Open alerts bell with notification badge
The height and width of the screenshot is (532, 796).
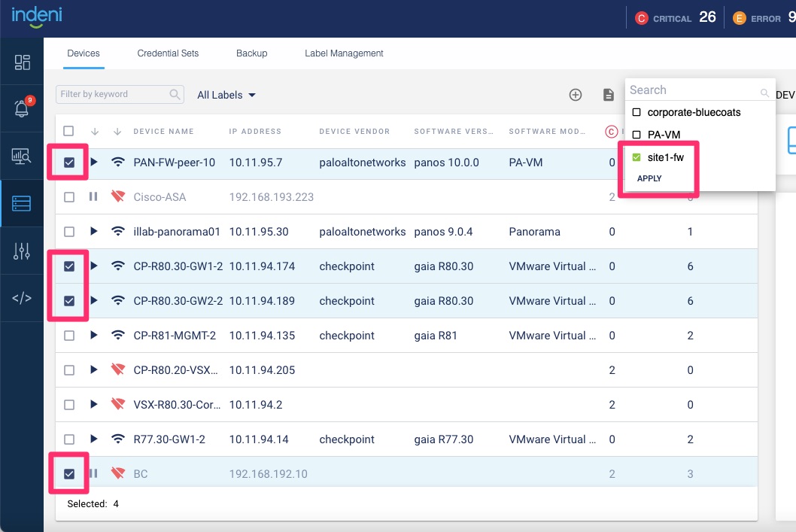[22, 109]
